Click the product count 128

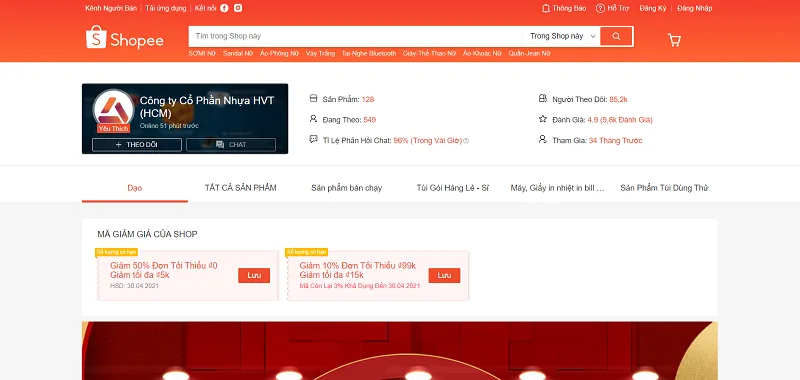368,99
